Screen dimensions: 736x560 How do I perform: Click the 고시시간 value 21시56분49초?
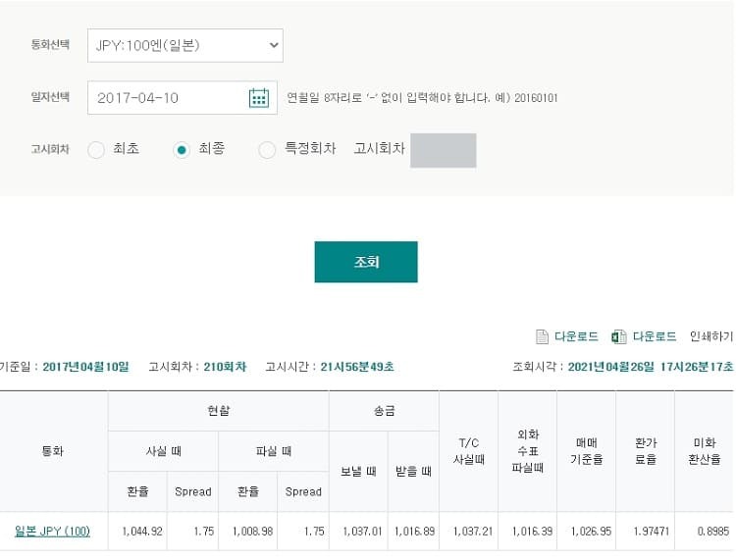click(x=357, y=367)
